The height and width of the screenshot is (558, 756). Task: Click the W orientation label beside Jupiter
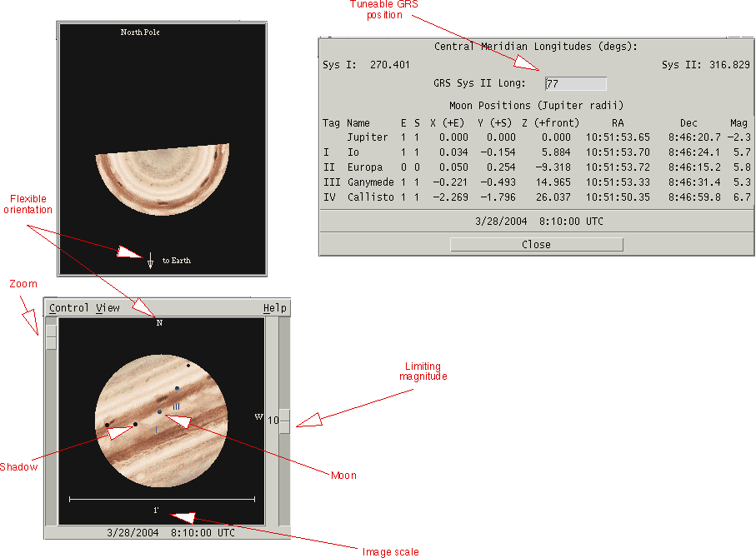click(258, 416)
